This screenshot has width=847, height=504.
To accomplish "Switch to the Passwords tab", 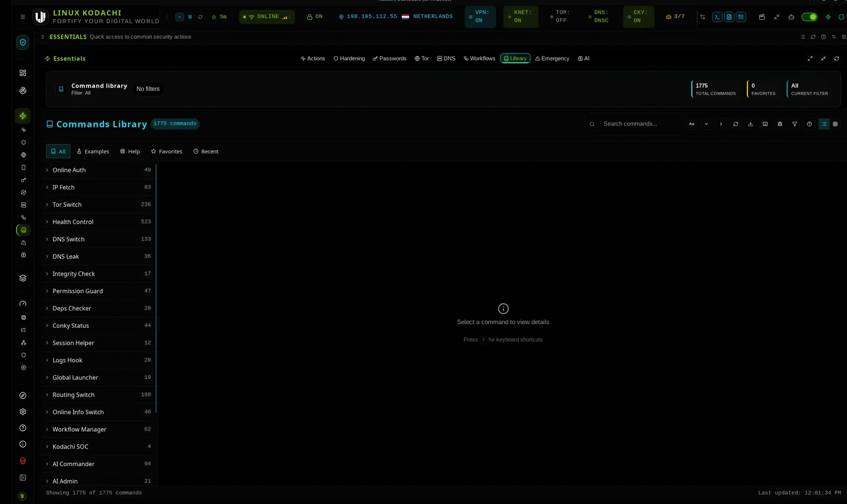I will [390, 59].
